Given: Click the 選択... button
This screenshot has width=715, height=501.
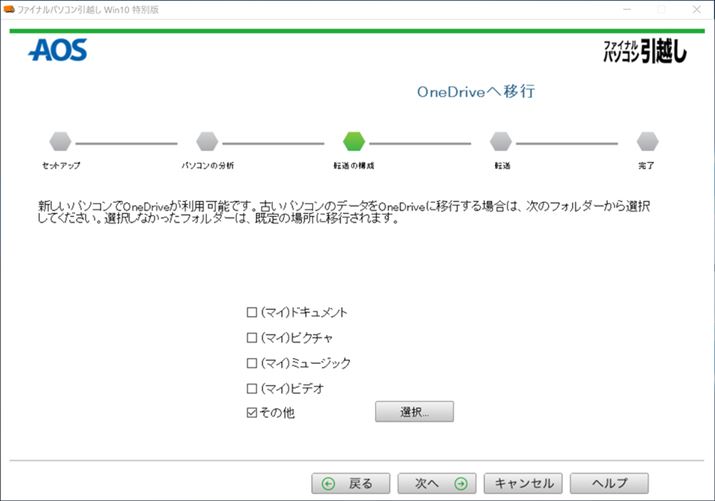Looking at the screenshot, I should tap(414, 412).
